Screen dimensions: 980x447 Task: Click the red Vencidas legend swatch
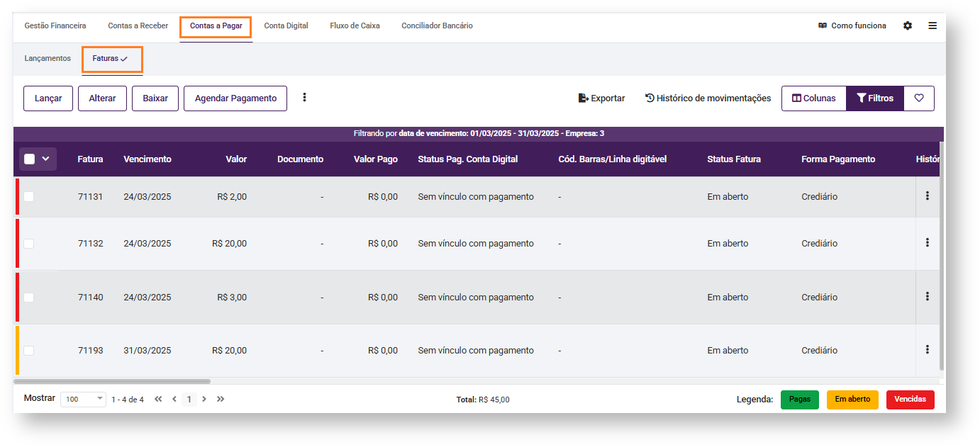[910, 400]
